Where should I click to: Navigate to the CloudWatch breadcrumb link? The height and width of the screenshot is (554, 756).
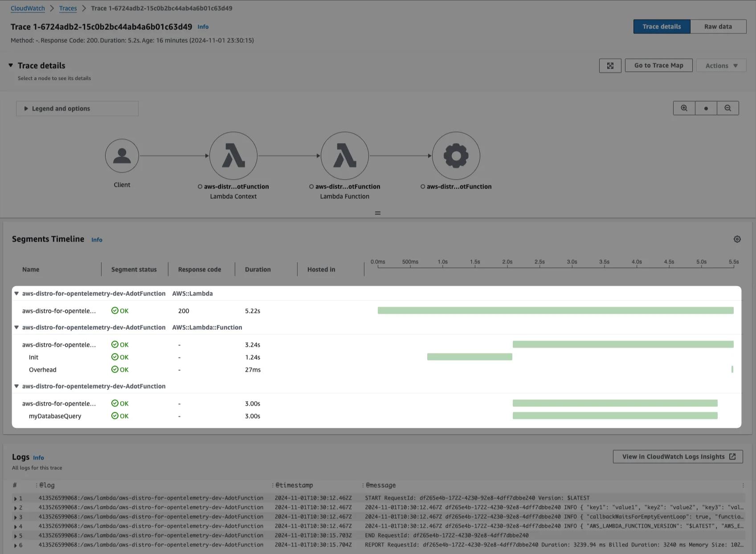[28, 8]
